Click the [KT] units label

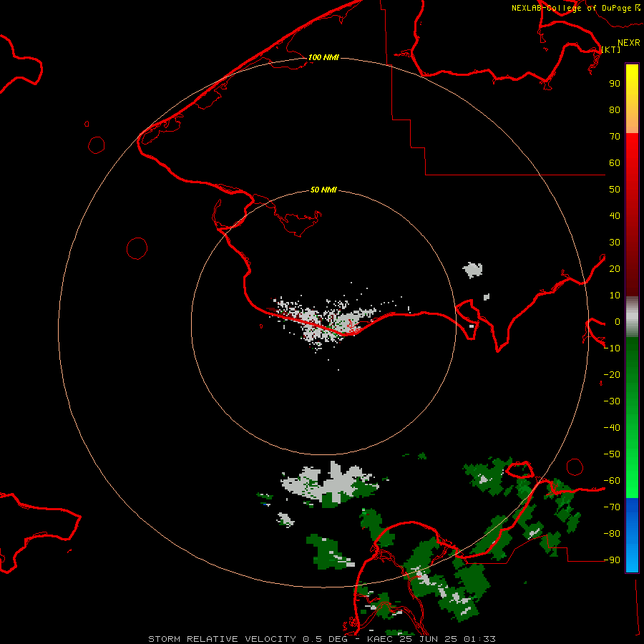[610, 49]
